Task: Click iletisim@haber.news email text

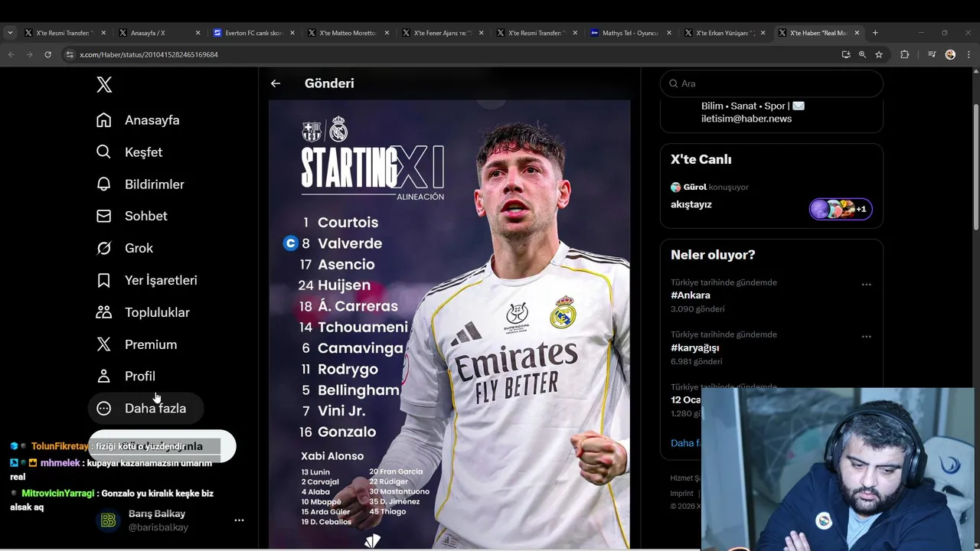Action: pyautogui.click(x=746, y=119)
